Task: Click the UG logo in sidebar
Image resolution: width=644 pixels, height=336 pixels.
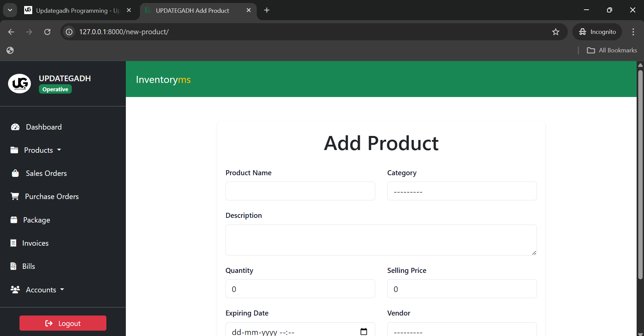Action: tap(19, 84)
